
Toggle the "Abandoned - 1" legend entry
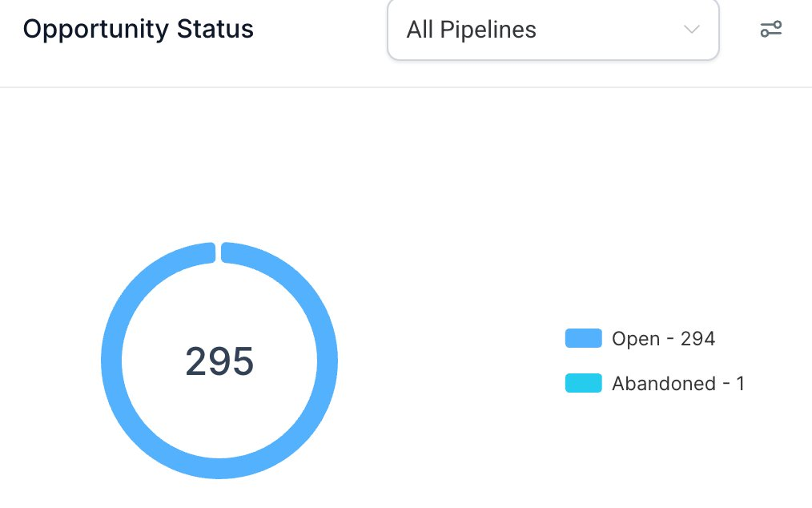(x=655, y=384)
